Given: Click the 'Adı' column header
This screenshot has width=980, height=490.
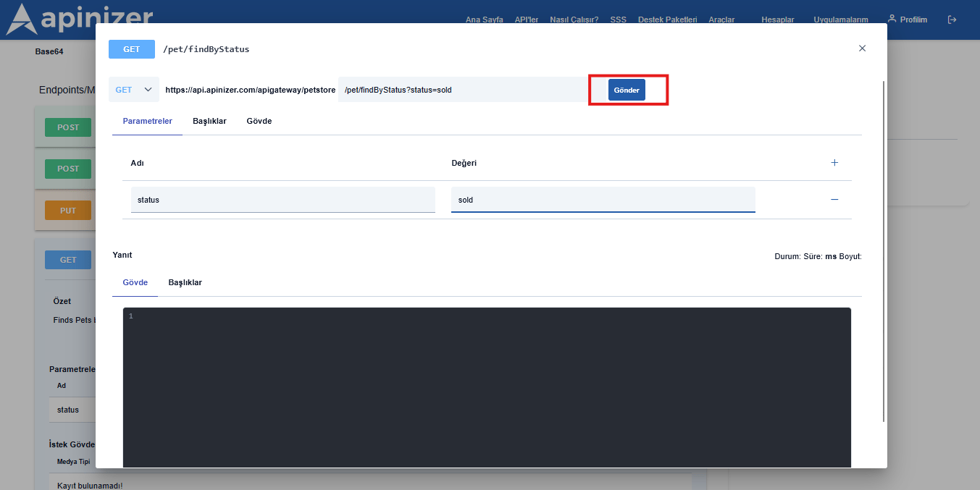Looking at the screenshot, I should [x=137, y=163].
